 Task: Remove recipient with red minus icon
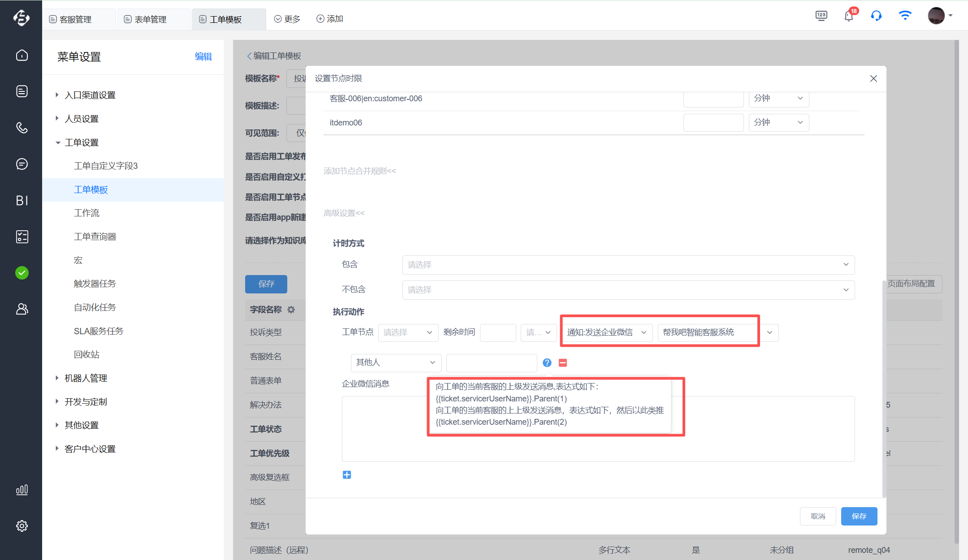563,362
